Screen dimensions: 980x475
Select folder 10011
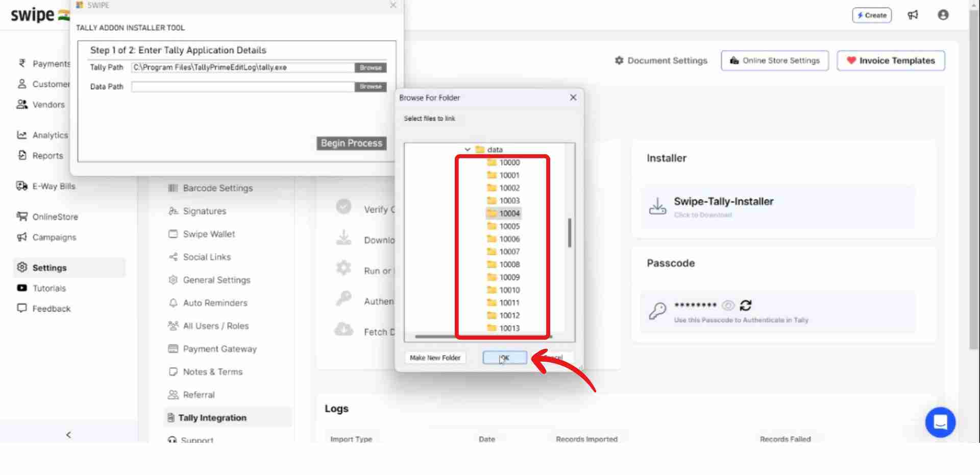click(x=504, y=303)
